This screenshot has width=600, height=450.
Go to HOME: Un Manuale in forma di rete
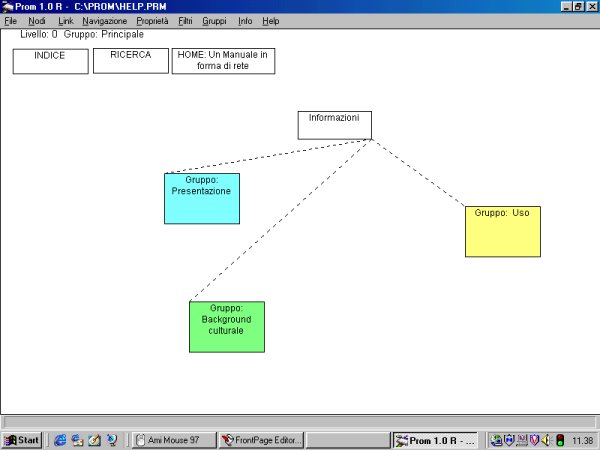point(223,61)
